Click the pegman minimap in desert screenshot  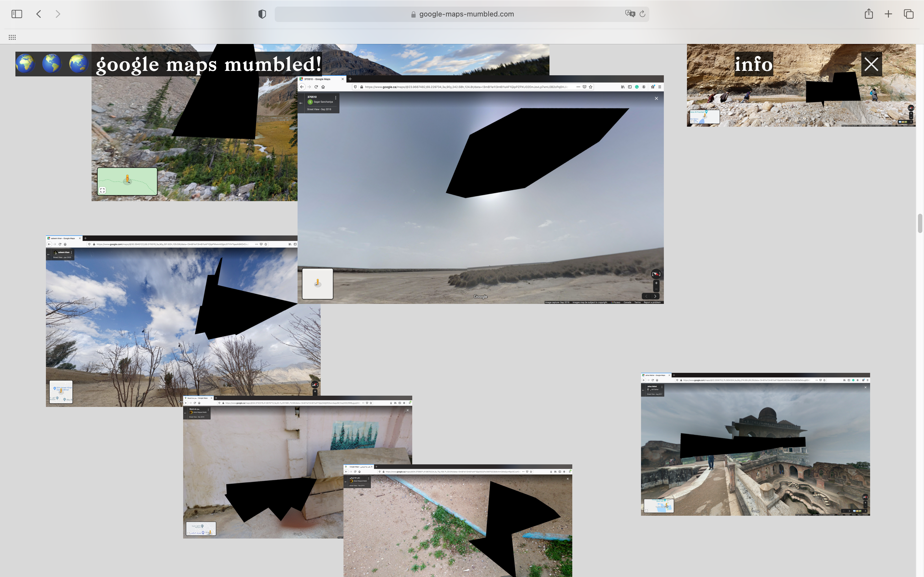(x=317, y=284)
